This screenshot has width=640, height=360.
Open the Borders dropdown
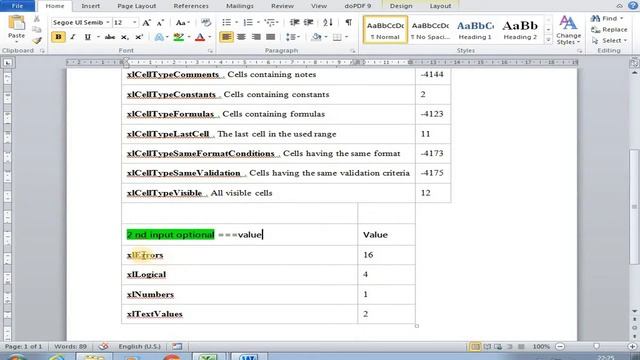[x=346, y=37]
